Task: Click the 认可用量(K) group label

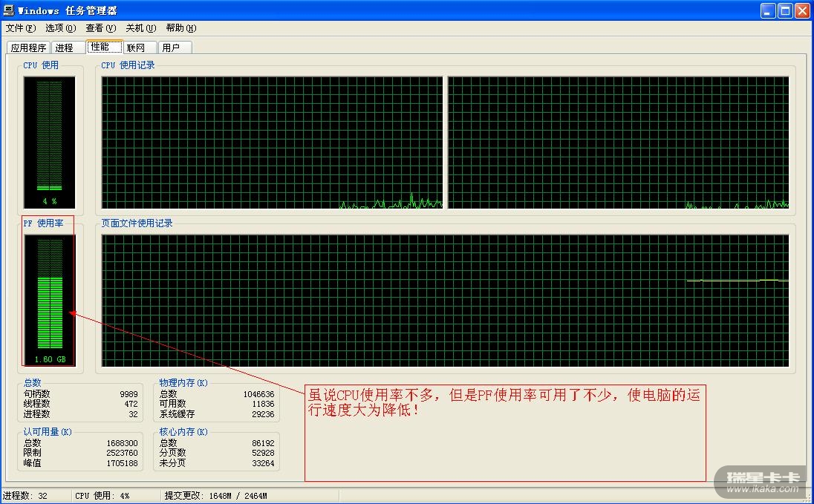Action: point(48,432)
